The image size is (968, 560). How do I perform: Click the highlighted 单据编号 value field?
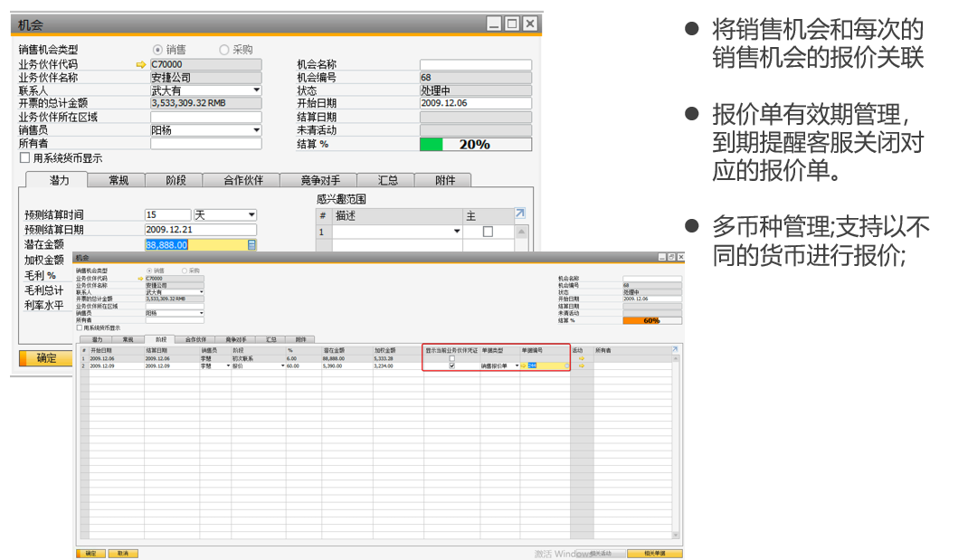tap(546, 366)
